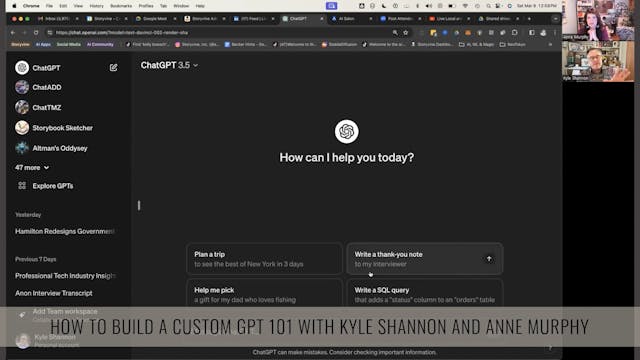640x360 pixels.
Task: Switch to the Shared drive tab
Action: click(498, 19)
